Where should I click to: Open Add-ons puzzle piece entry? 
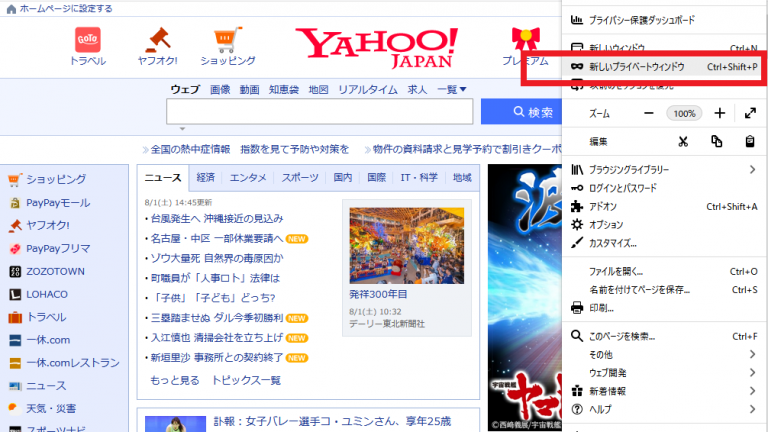664,207
